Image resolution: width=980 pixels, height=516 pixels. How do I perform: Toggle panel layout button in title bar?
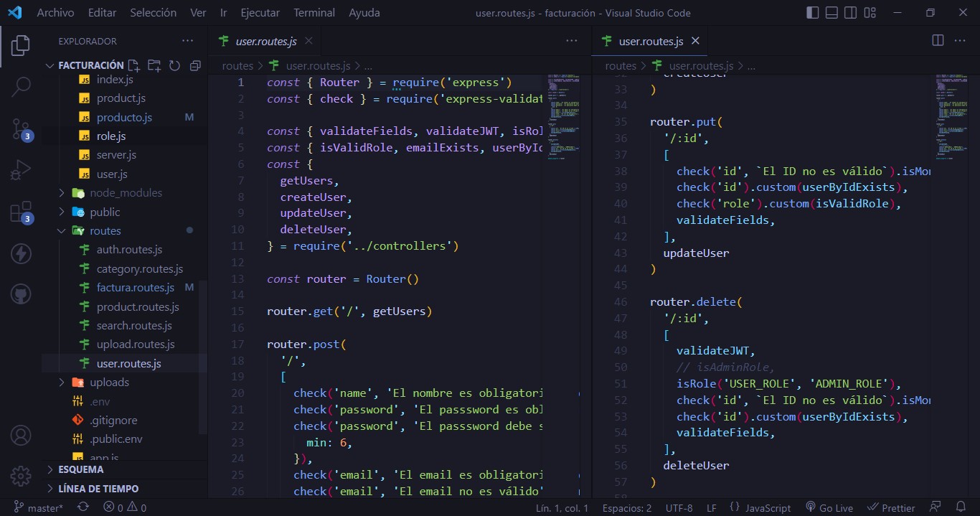(x=831, y=12)
